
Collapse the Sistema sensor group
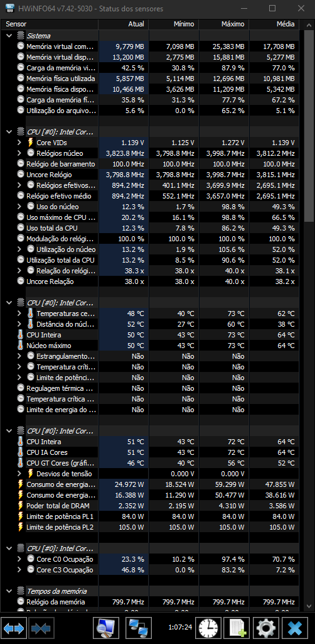9,36
